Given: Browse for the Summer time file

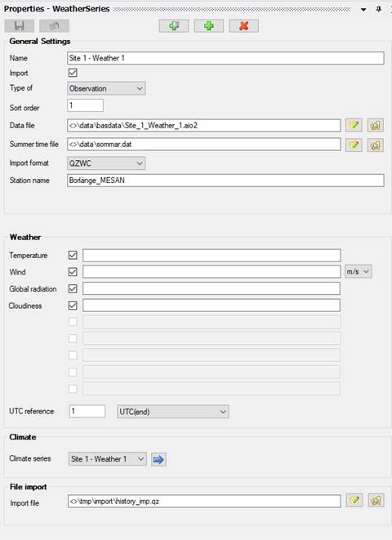Looking at the screenshot, I should point(376,145).
